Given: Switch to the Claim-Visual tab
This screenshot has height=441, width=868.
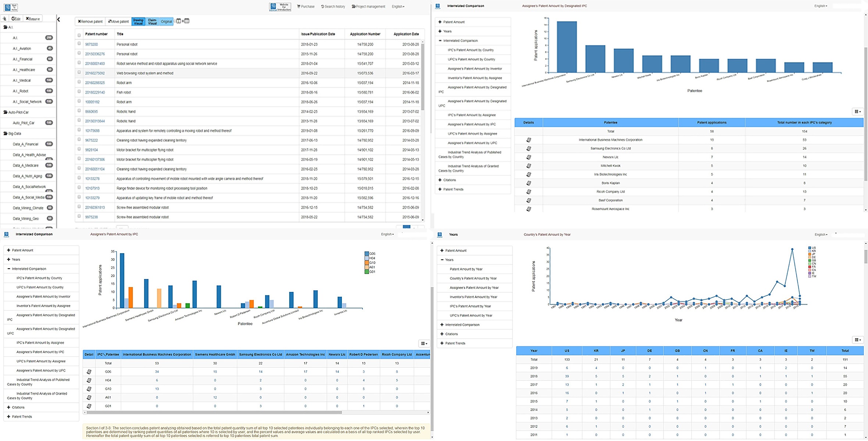Looking at the screenshot, I should [152, 22].
